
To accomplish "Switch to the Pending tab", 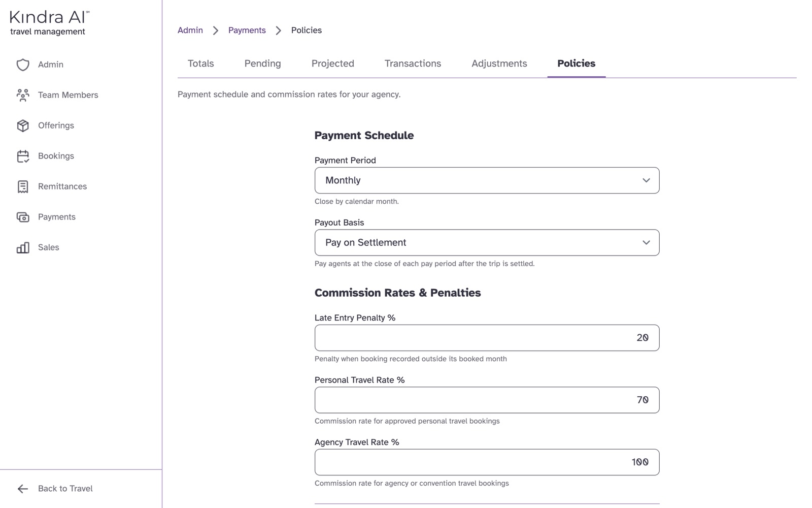I will (262, 63).
